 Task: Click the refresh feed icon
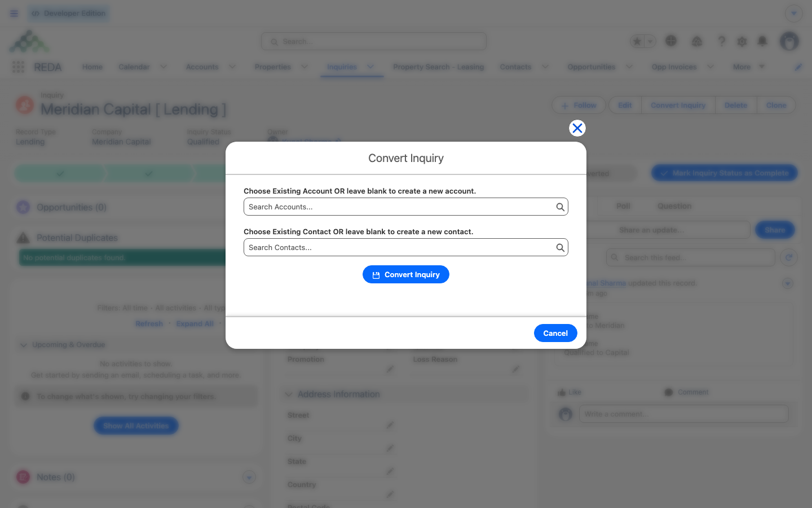(789, 258)
